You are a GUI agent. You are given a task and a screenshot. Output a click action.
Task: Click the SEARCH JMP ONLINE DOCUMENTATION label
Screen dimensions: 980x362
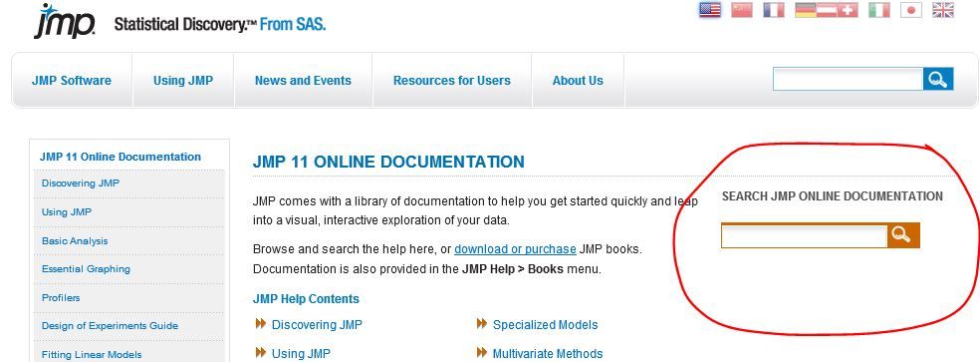point(832,196)
